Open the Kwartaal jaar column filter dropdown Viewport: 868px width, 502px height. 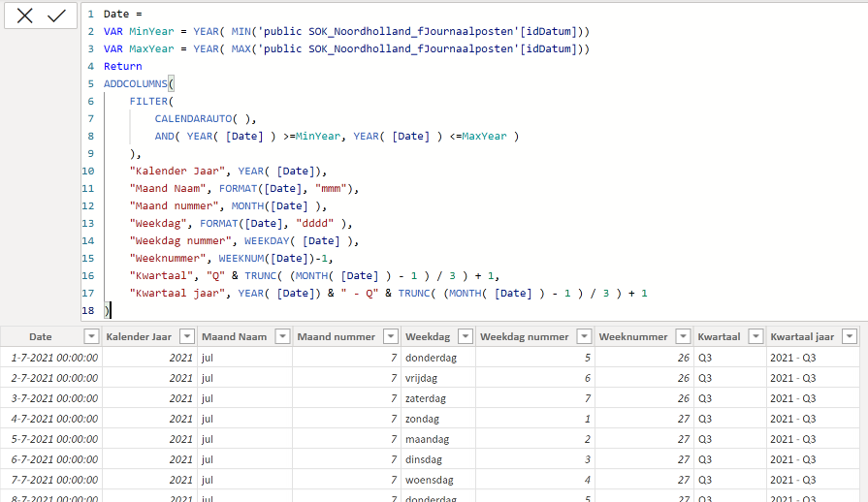tap(850, 336)
